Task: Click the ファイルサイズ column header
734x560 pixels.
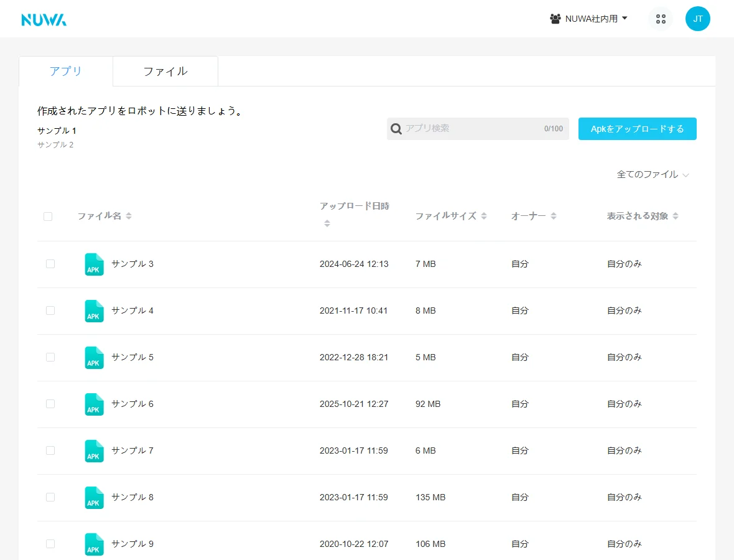Action: pos(445,216)
